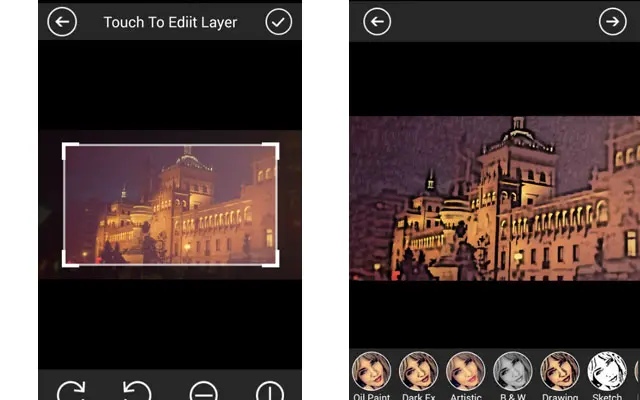Tap the horizontal-line circle icon
The width and height of the screenshot is (640, 400).
click(x=203, y=391)
